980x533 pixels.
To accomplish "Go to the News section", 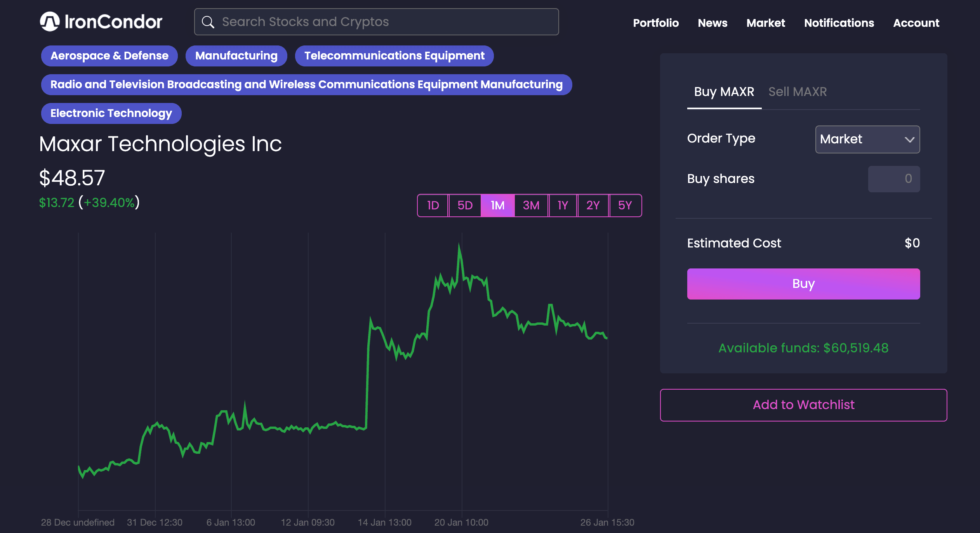I will pyautogui.click(x=712, y=23).
